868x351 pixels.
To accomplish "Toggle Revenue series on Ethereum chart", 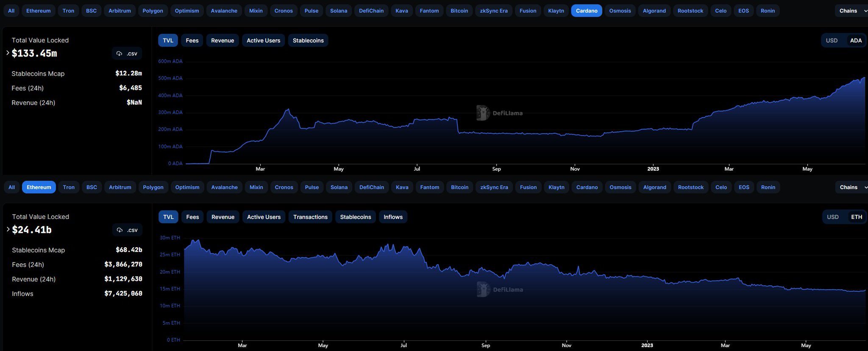I will pyautogui.click(x=223, y=217).
